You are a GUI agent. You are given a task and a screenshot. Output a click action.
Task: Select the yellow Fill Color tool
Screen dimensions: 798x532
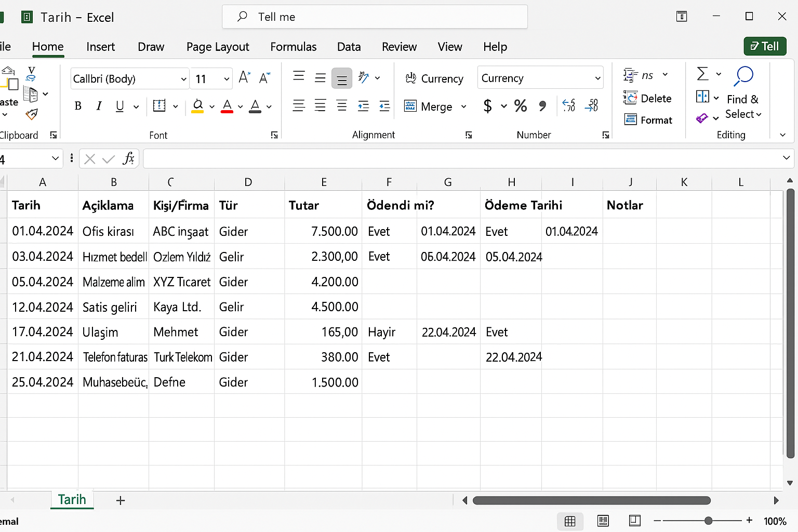point(196,106)
